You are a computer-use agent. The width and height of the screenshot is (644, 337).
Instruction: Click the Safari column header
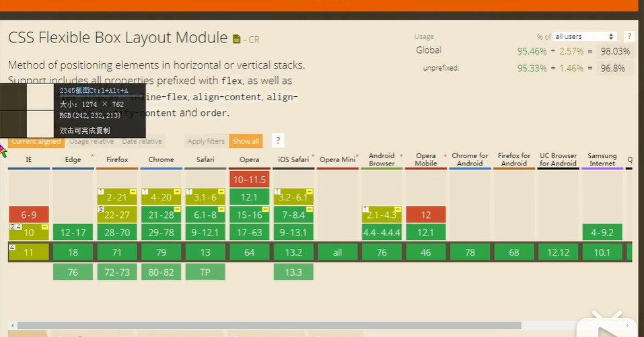205,159
